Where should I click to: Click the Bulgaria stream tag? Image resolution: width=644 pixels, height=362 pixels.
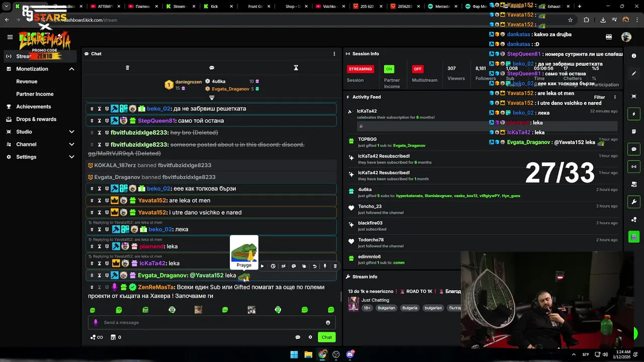click(x=410, y=308)
